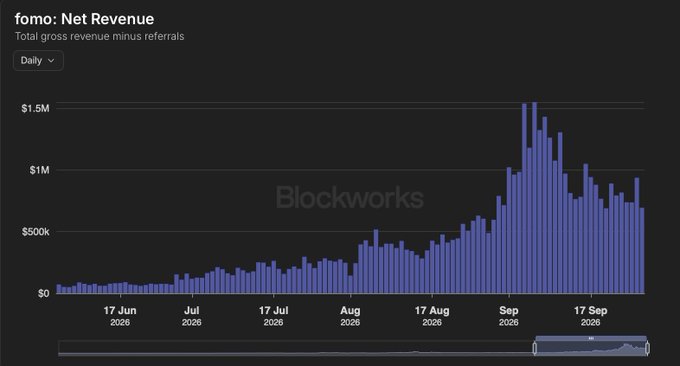This screenshot has height=366, width=680.
Task: Click the "Aug 2026" x-axis label
Action: (x=350, y=316)
